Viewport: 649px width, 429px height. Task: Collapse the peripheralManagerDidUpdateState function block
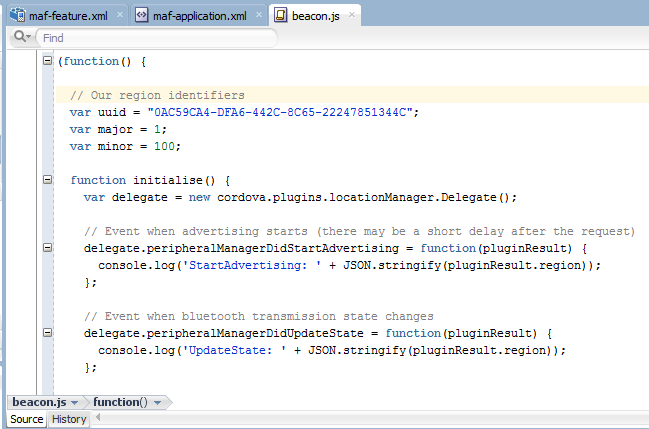[x=48, y=333]
